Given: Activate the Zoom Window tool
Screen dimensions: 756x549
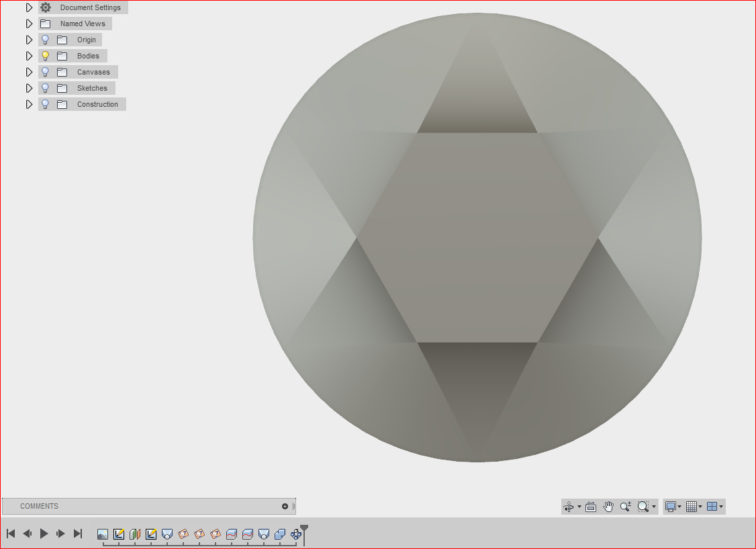Looking at the screenshot, I should [643, 507].
